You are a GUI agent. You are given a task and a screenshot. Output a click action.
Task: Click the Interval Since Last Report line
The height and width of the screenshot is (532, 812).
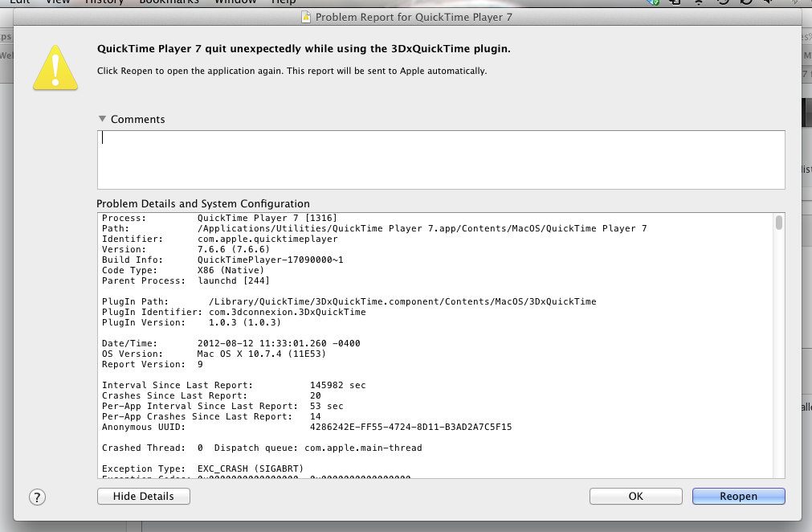click(234, 385)
